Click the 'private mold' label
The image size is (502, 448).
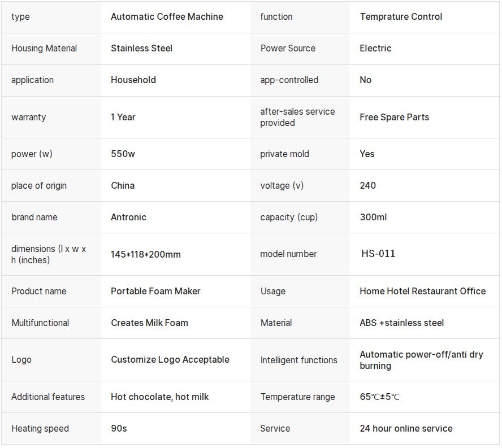click(x=284, y=154)
